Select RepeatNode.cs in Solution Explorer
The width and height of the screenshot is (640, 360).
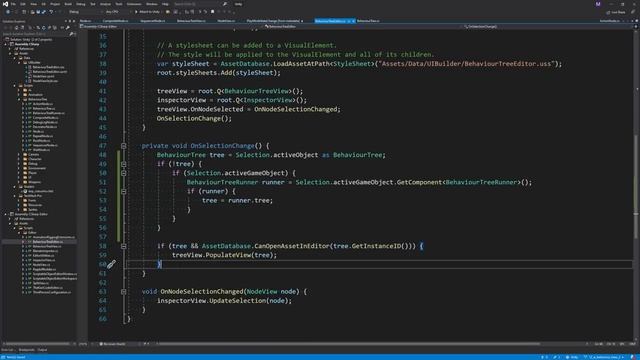click(42, 136)
